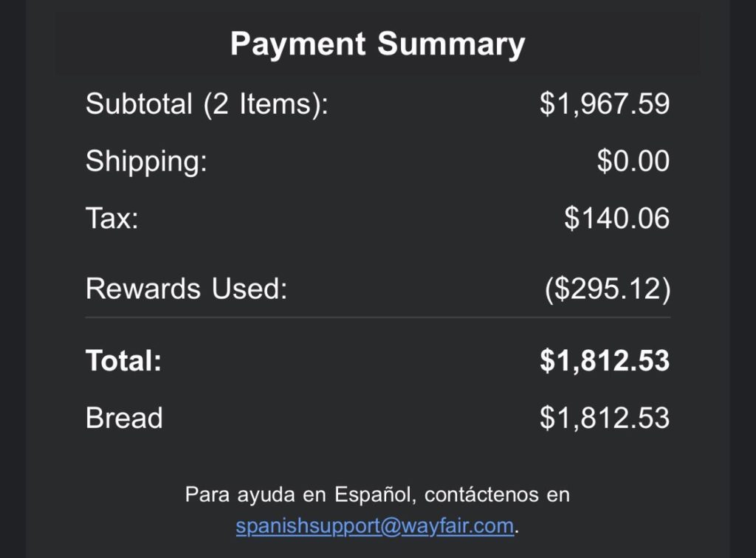The width and height of the screenshot is (756, 558).
Task: Click the Bread payment method label
Action: 124,418
